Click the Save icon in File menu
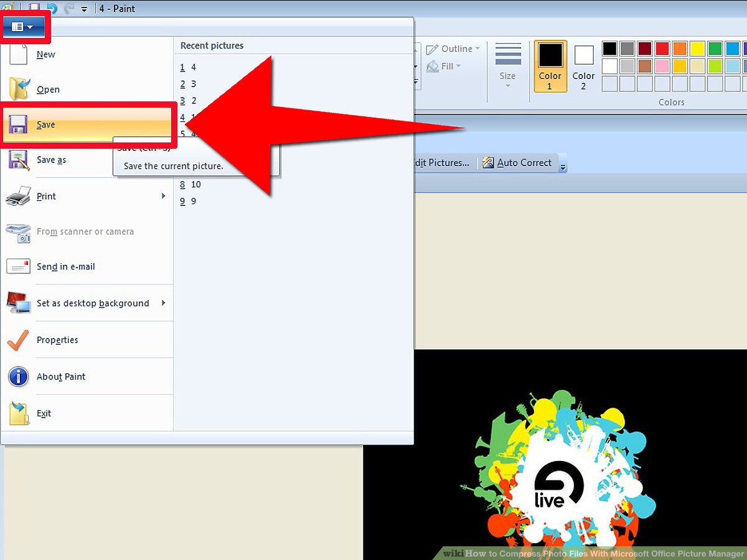The width and height of the screenshot is (747, 560). tap(19, 123)
